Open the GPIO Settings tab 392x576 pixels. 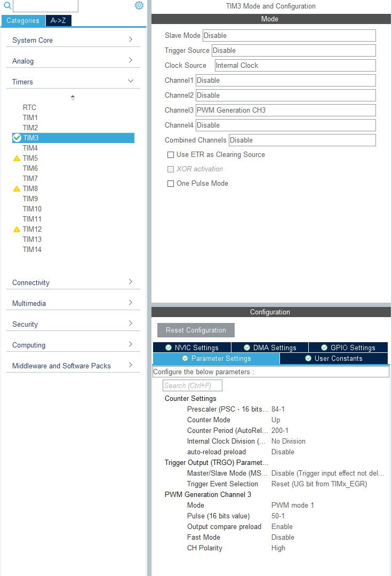[x=348, y=348]
